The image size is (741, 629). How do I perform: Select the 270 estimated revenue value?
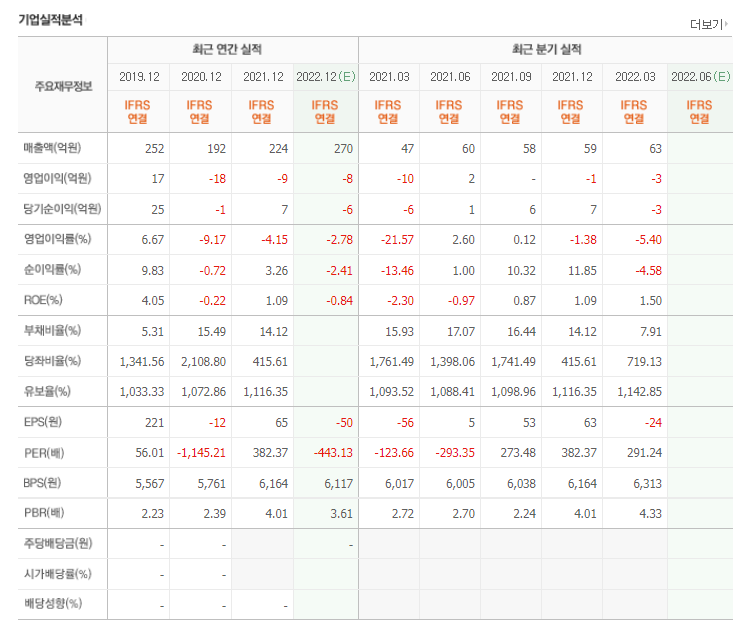click(343, 149)
